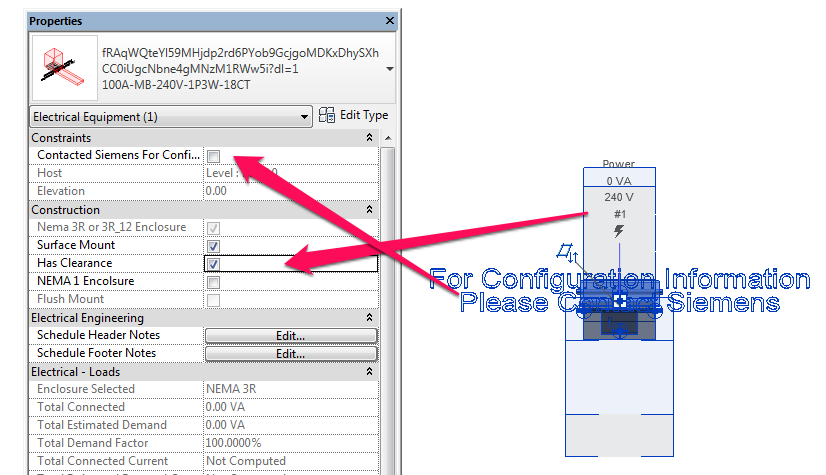This screenshot has height=475, width=826.
Task: Click the 240 V connector label
Action: 619,197
